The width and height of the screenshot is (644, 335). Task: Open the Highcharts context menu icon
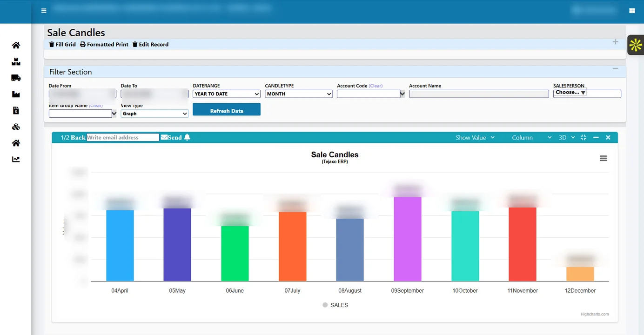[x=604, y=158]
